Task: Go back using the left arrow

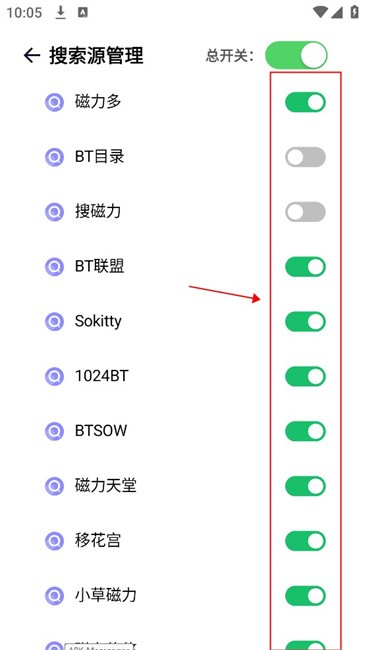Action: pos(32,55)
